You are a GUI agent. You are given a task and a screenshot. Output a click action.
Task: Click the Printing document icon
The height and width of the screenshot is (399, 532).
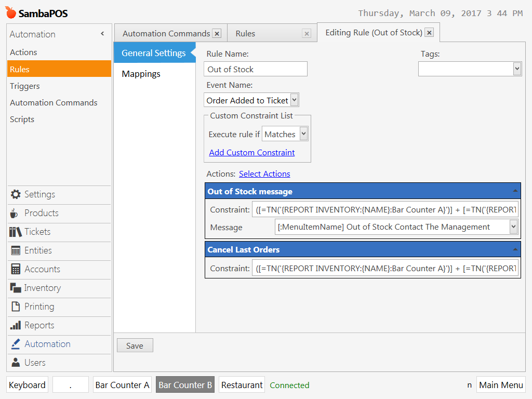[16, 307]
